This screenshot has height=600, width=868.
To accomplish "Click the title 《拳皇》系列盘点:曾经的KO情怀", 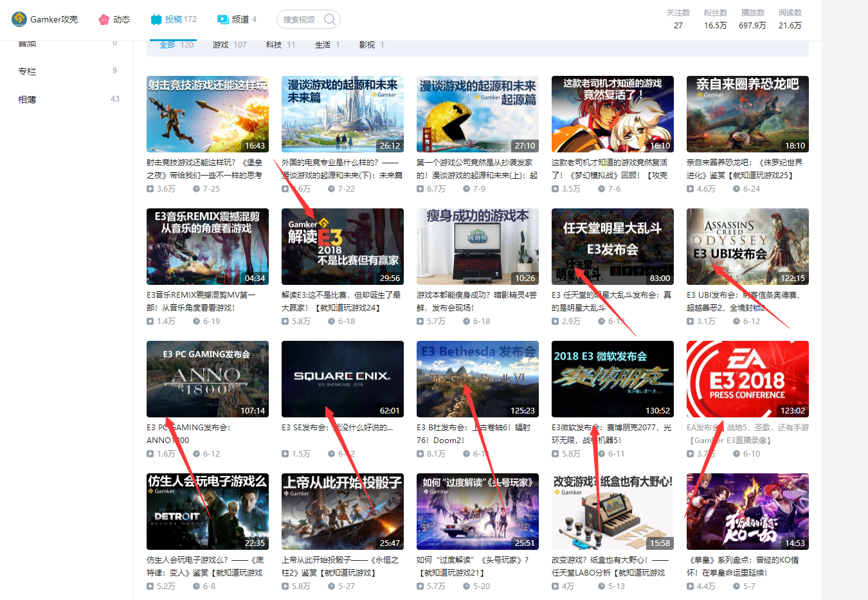I will tap(743, 567).
